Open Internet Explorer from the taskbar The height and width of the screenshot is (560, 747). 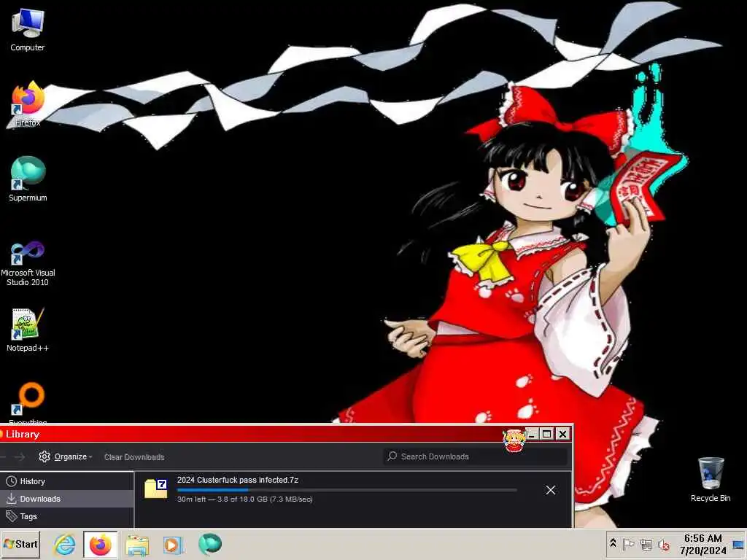click(65, 544)
